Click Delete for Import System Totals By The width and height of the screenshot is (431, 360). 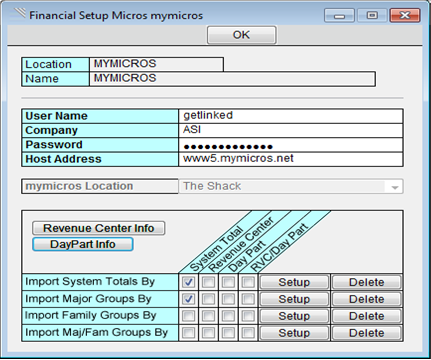[x=366, y=282]
